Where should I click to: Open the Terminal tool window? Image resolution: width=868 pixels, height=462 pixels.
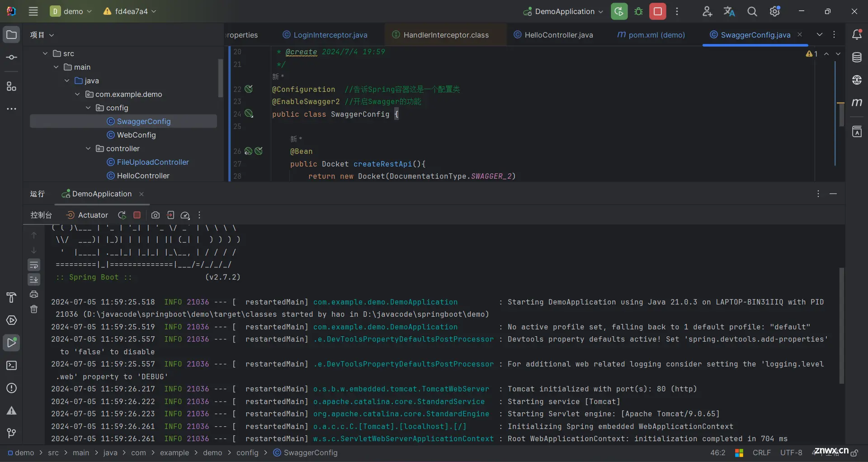click(12, 366)
